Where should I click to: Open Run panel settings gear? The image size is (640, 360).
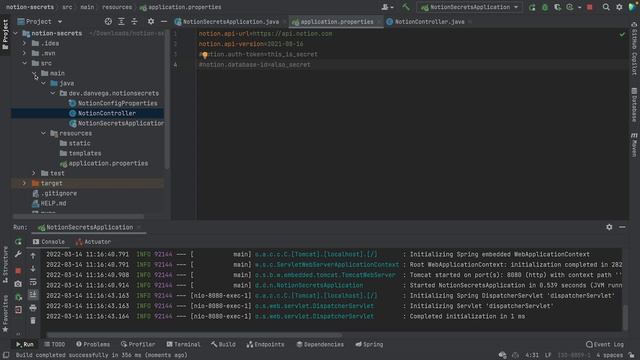coord(609,227)
